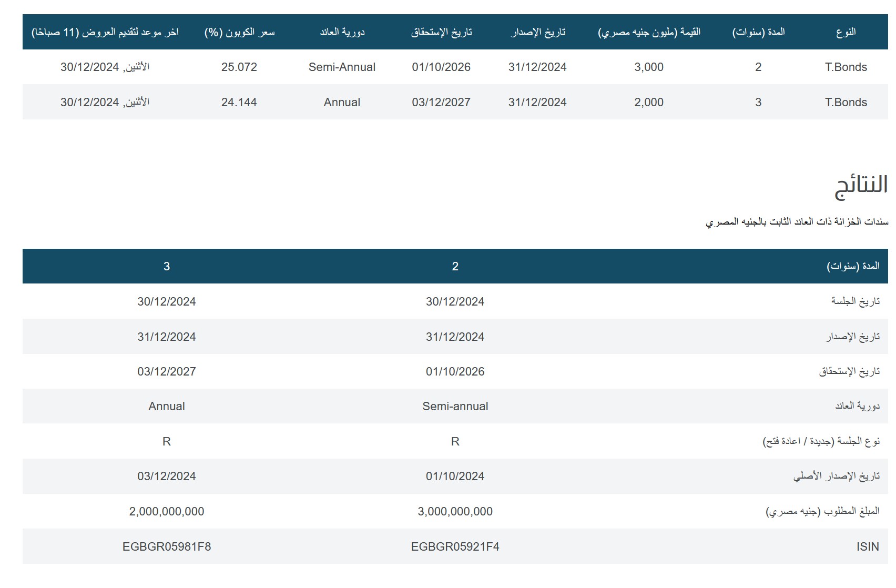Click the results header column 3
This screenshot has width=896, height=588.
click(167, 267)
